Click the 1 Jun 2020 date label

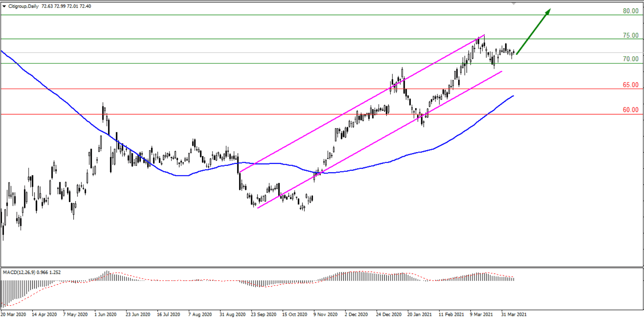coord(105,314)
